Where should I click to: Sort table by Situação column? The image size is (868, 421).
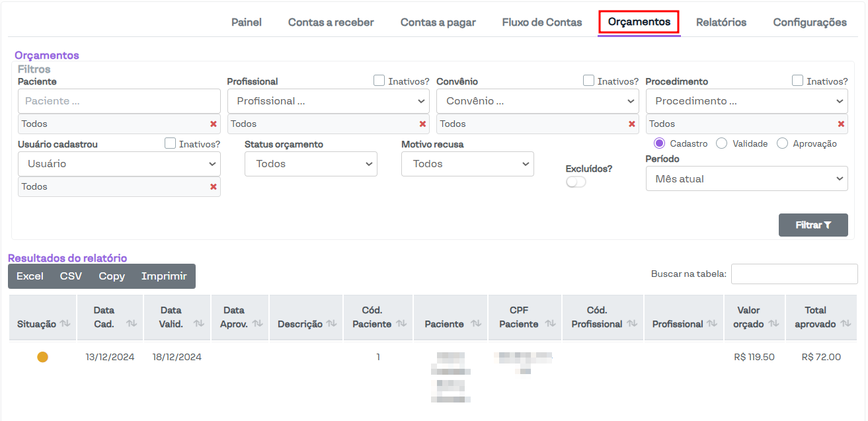(65, 324)
